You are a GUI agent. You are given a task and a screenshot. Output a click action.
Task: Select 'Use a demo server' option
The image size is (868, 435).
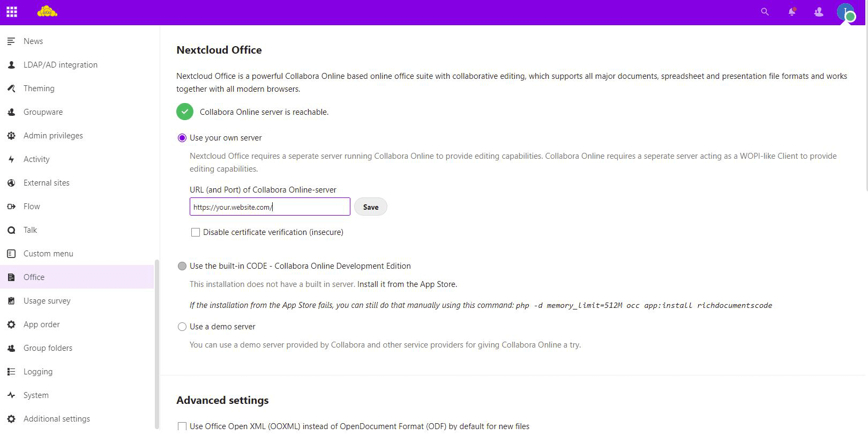(182, 327)
